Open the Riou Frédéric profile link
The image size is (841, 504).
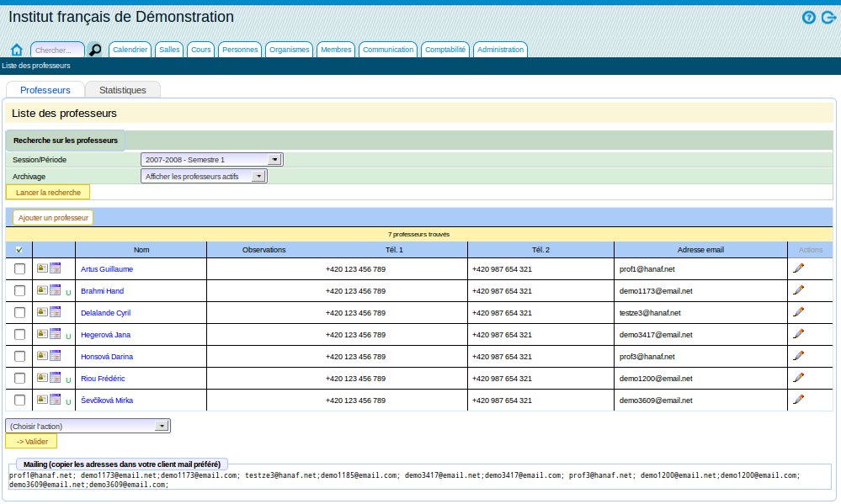click(x=103, y=379)
